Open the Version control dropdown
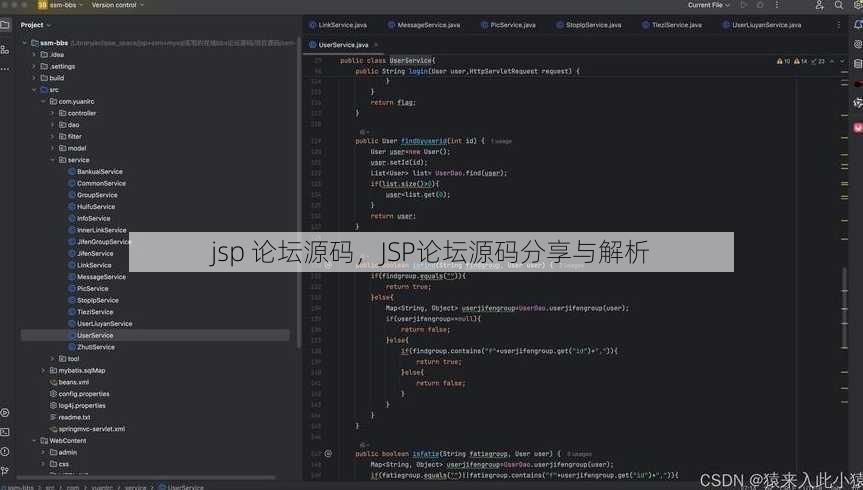This screenshot has height=490, width=863. (x=117, y=5)
